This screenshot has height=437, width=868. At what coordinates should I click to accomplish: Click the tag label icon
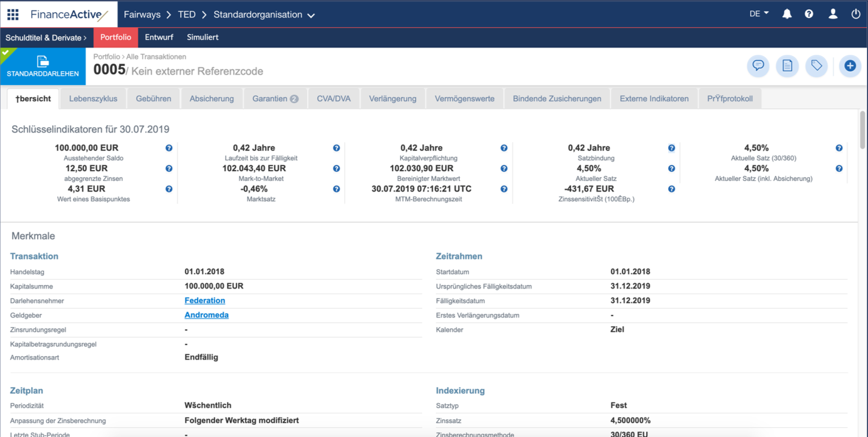(816, 66)
